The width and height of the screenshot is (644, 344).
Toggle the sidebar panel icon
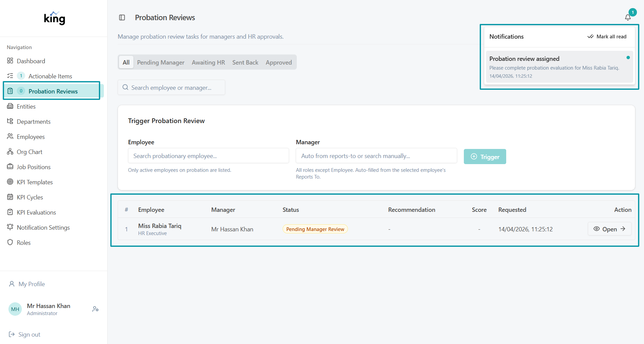click(x=122, y=17)
